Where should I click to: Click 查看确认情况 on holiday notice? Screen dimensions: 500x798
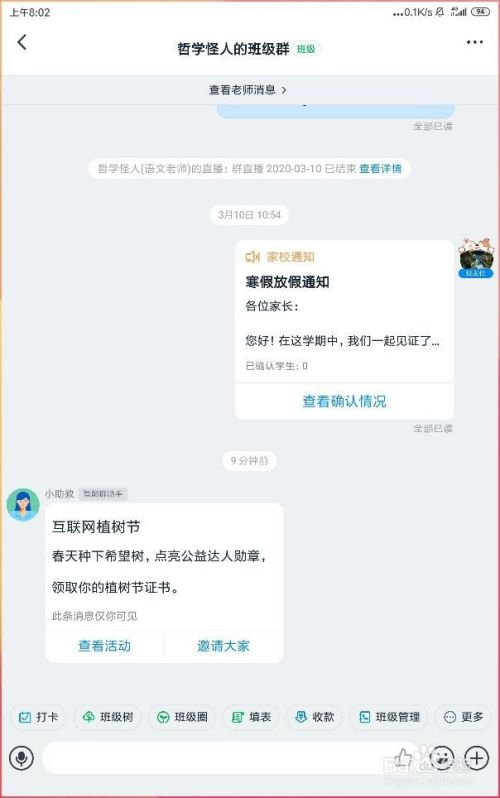344,402
